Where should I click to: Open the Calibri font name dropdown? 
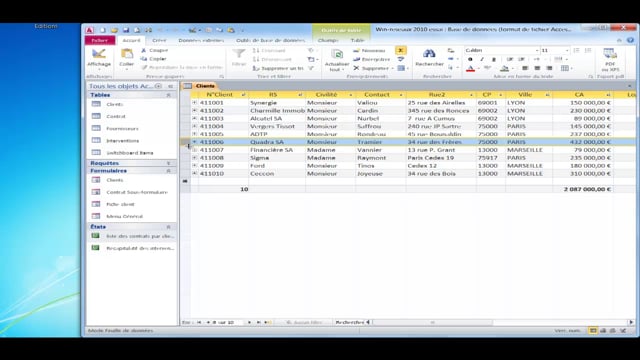(x=502, y=50)
